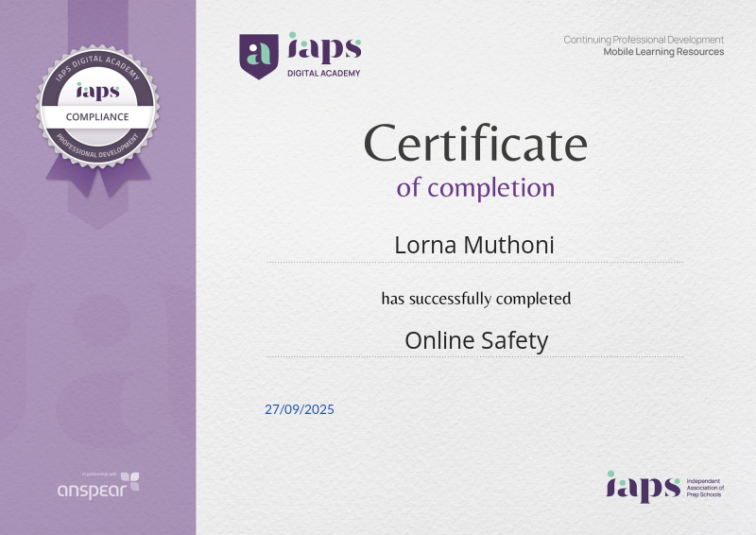Click the IAPS logo in the bottom right
This screenshot has width=756, height=535.
(x=643, y=486)
